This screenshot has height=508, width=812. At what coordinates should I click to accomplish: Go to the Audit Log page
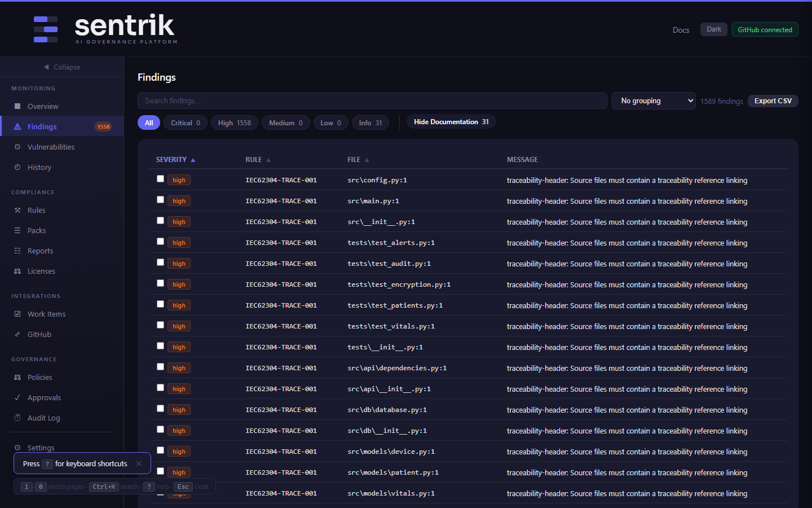62,418
